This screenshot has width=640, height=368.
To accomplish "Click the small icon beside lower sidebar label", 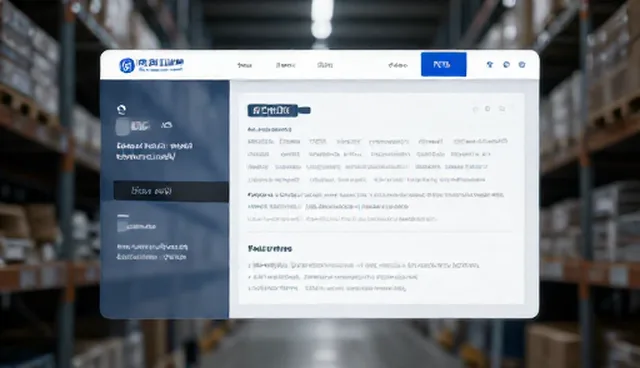I will click(x=122, y=226).
